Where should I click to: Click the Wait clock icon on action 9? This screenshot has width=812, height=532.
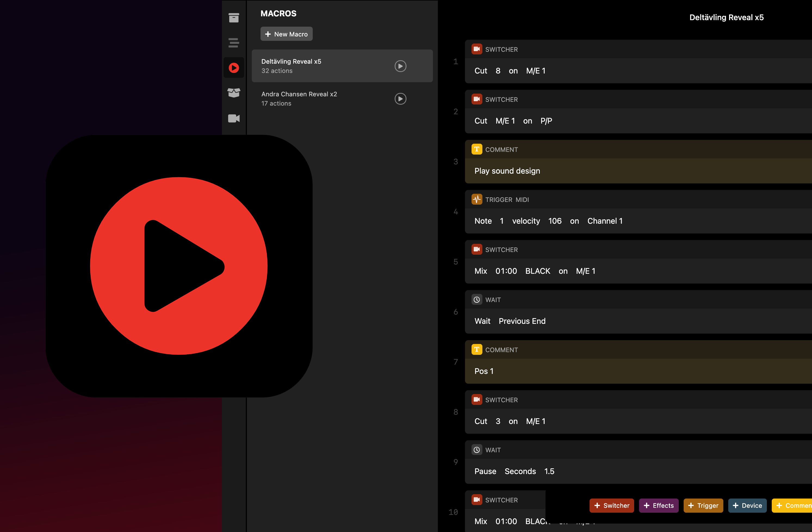477,450
